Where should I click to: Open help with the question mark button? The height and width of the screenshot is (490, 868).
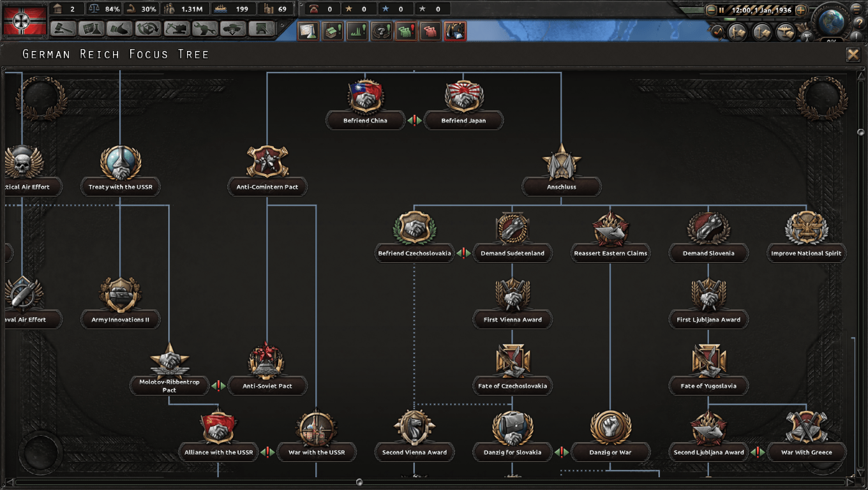coord(859,23)
